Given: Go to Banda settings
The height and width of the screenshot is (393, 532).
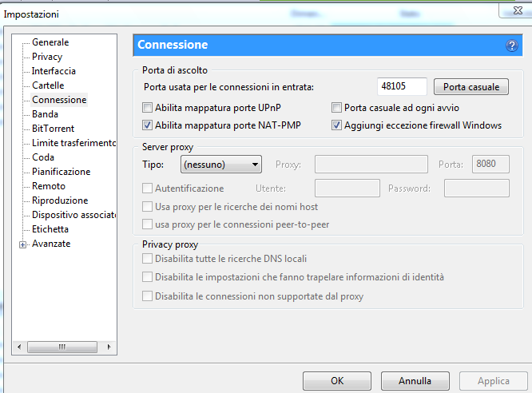Looking at the screenshot, I should [x=45, y=114].
